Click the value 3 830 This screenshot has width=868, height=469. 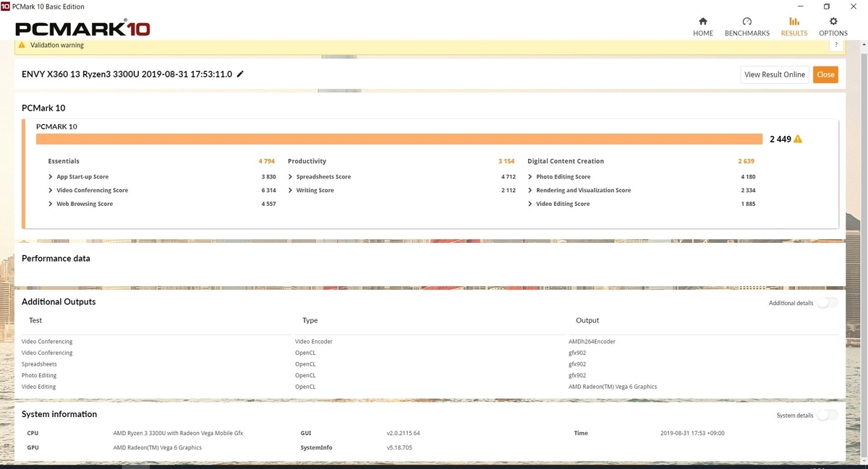[268, 177]
